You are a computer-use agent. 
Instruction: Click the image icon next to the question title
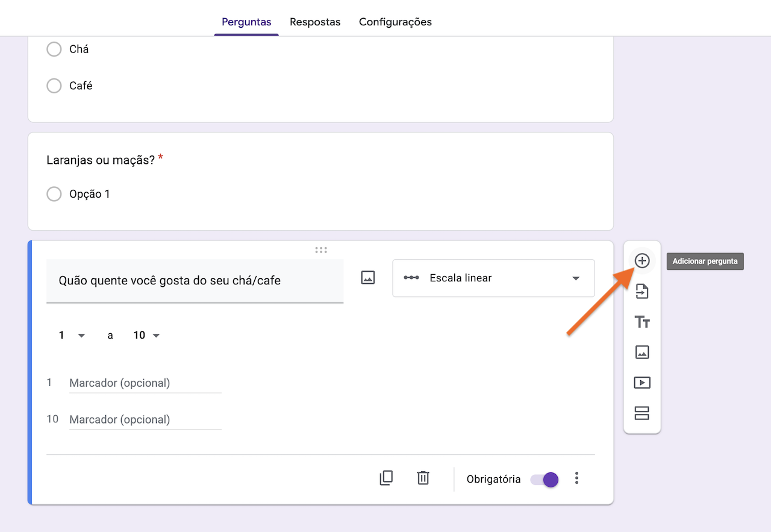point(368,278)
